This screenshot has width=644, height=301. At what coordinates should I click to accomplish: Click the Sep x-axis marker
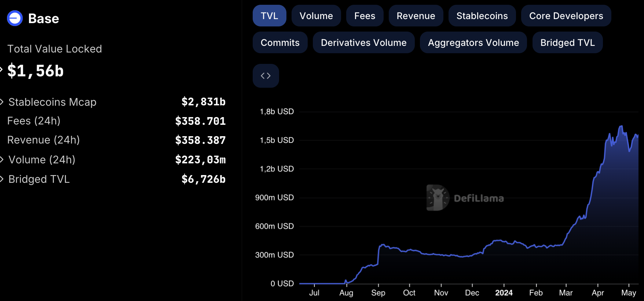pos(378,293)
